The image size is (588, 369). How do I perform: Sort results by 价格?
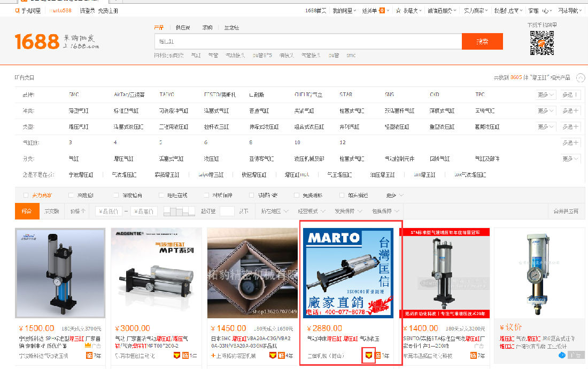pyautogui.click(x=78, y=211)
